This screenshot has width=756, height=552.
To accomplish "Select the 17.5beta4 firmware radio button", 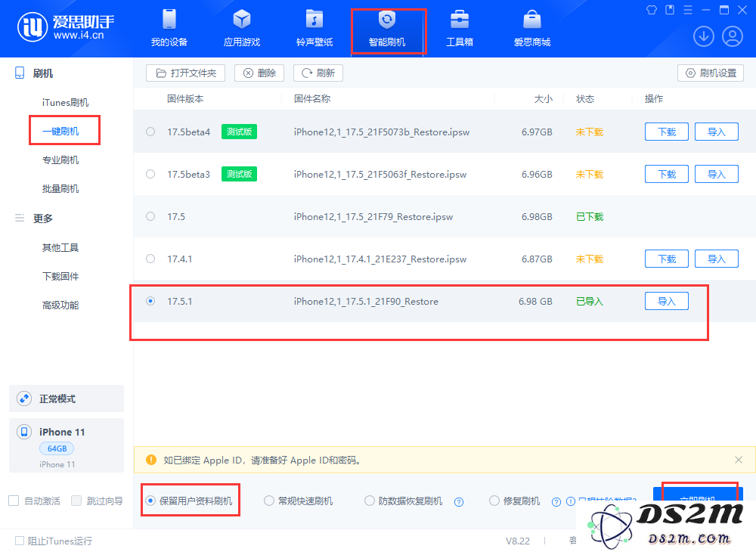I will [150, 132].
